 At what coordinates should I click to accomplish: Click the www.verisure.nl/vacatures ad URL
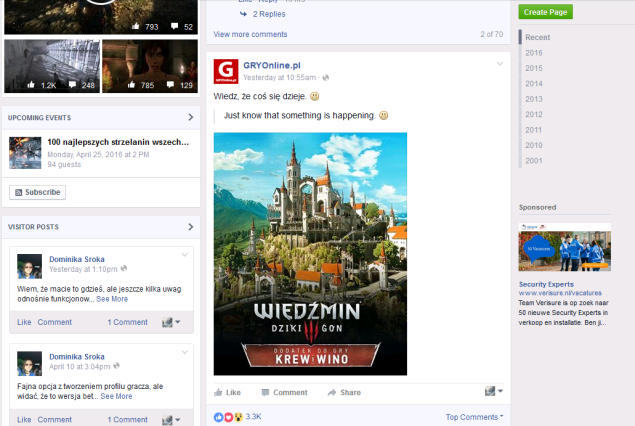[x=560, y=293]
